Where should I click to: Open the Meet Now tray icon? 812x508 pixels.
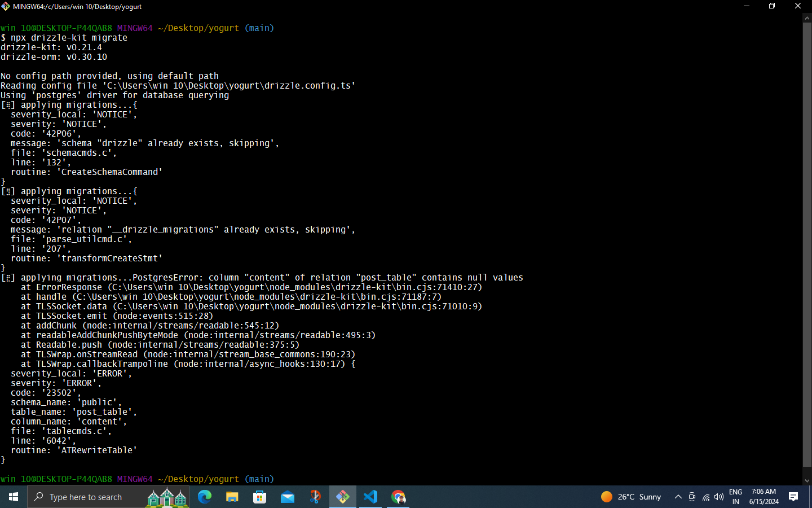click(692, 497)
